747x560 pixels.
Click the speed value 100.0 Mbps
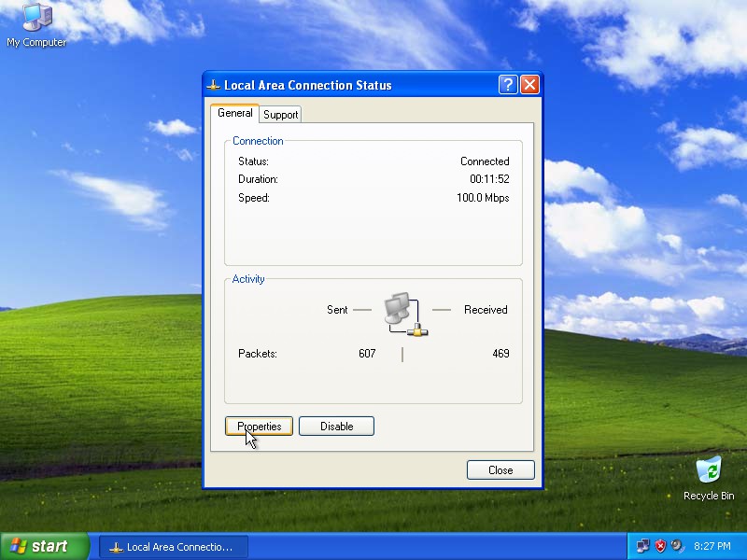483,198
